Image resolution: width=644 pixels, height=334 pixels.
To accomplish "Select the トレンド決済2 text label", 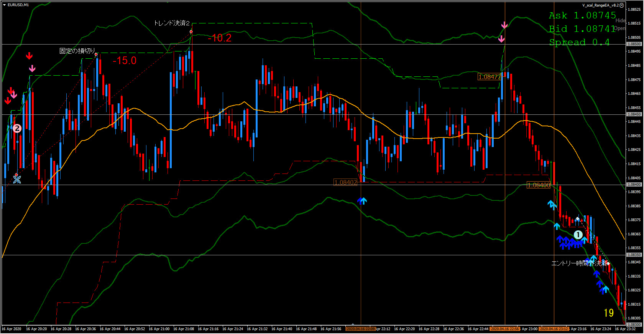I will (172, 23).
